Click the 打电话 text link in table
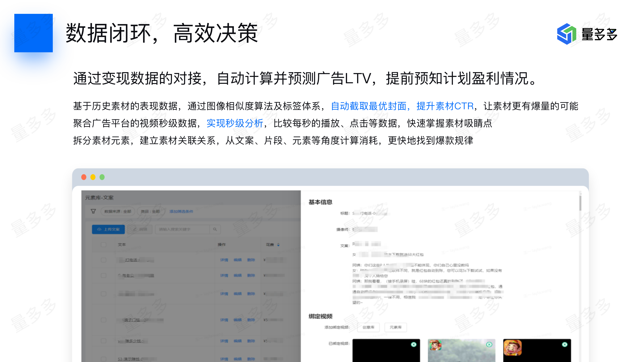This screenshot has height=362, width=644. point(136,260)
